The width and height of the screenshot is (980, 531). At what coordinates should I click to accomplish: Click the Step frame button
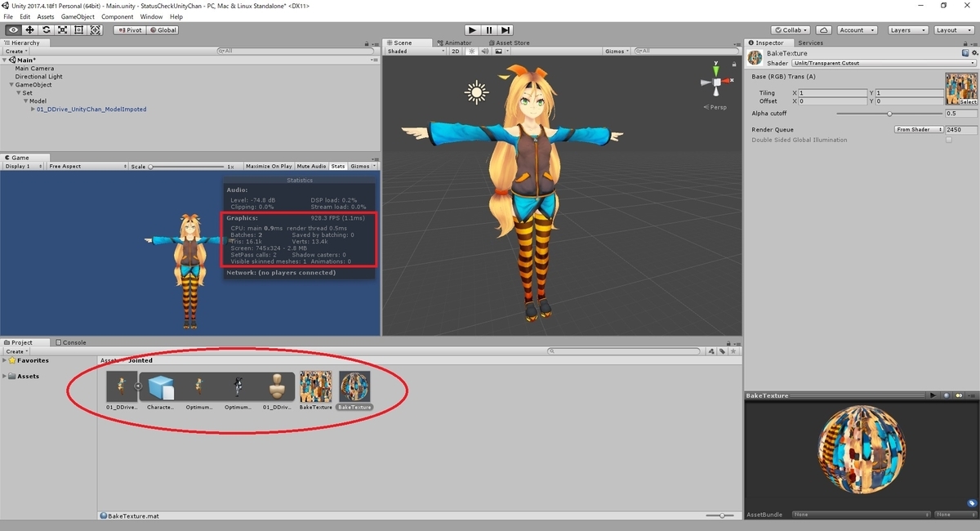[x=506, y=30]
